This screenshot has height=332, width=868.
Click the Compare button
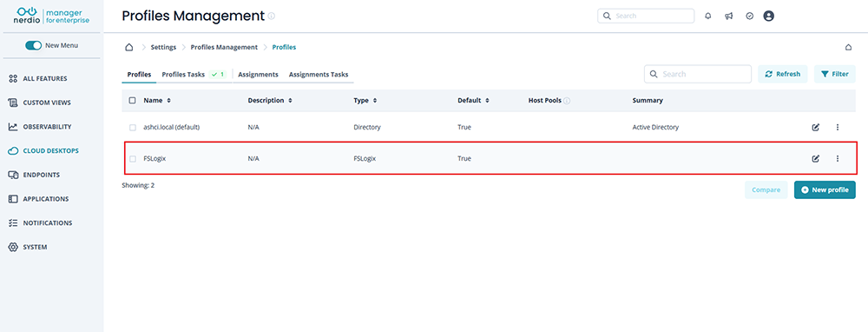point(766,190)
